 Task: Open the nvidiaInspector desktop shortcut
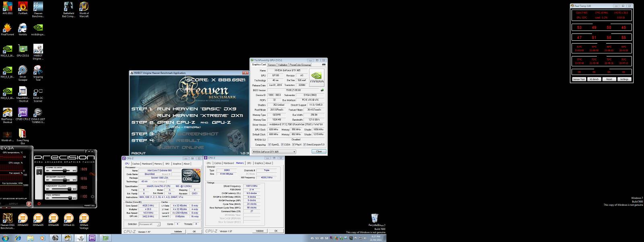click(38, 29)
